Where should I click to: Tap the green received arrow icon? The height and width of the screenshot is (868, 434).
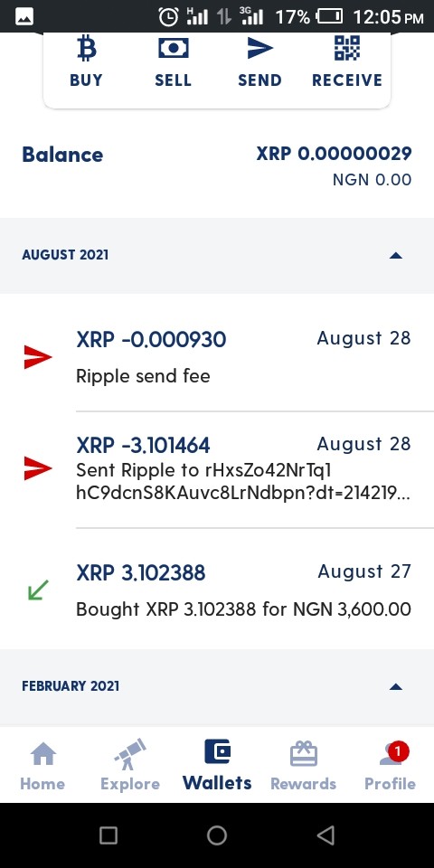point(38,590)
